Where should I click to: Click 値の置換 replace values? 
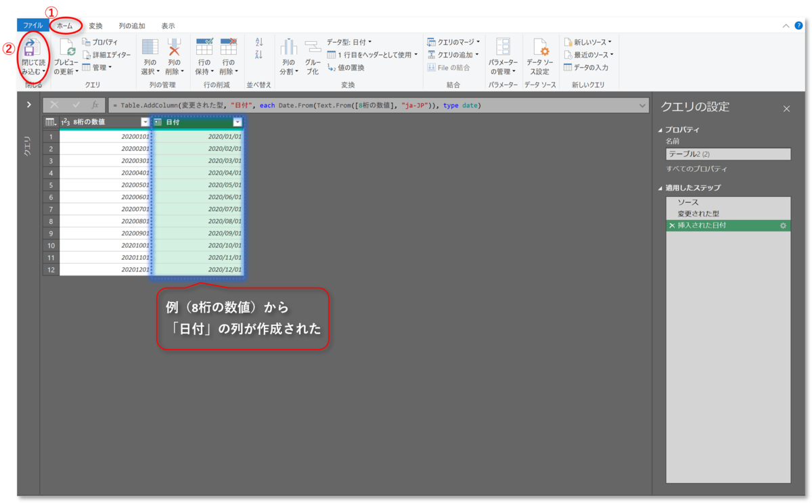pos(346,68)
